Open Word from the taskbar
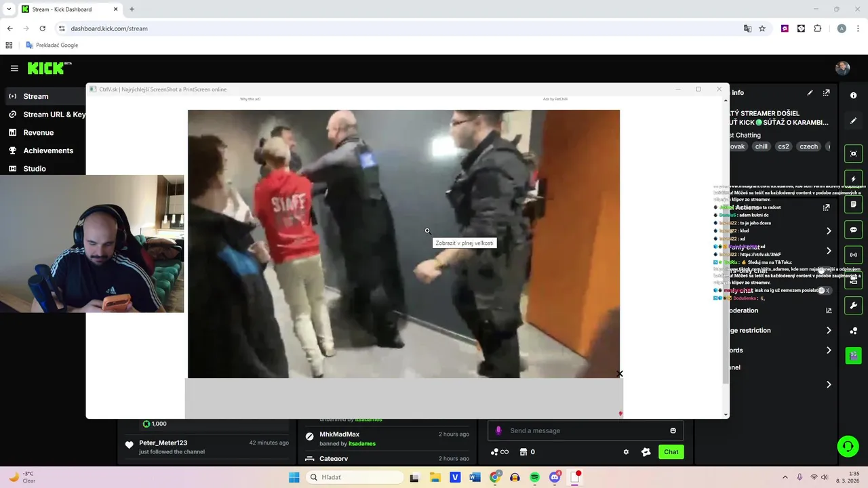The width and height of the screenshot is (868, 488). (x=475, y=477)
